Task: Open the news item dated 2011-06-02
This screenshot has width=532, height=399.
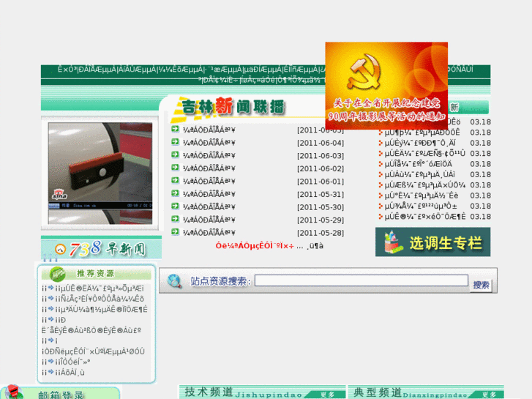Action: coord(209,168)
